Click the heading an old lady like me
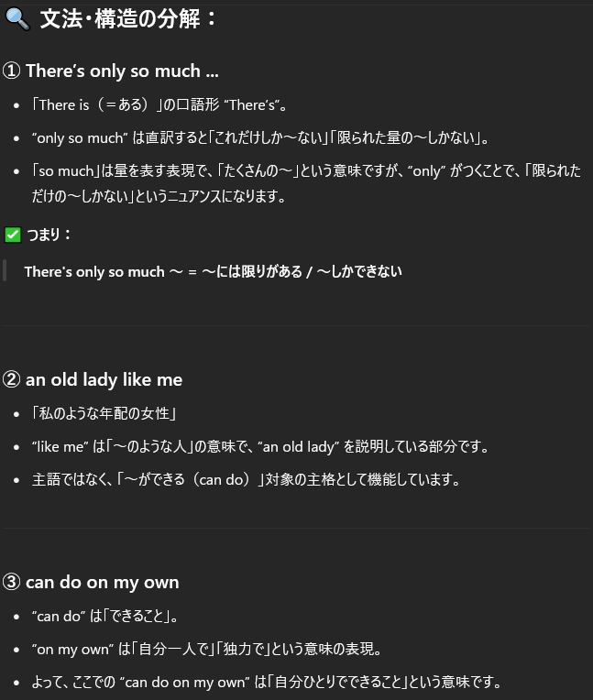This screenshot has height=700, width=593. (x=104, y=380)
